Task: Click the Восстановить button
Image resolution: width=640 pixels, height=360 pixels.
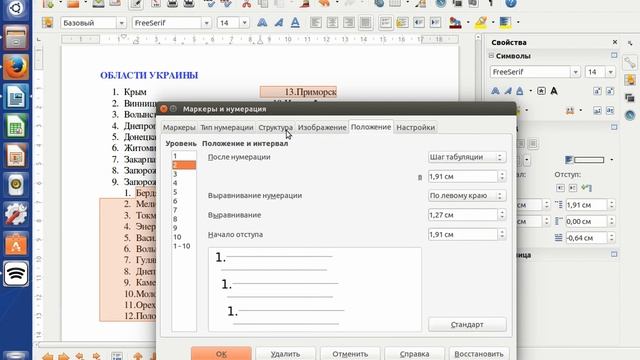Action: [479, 353]
